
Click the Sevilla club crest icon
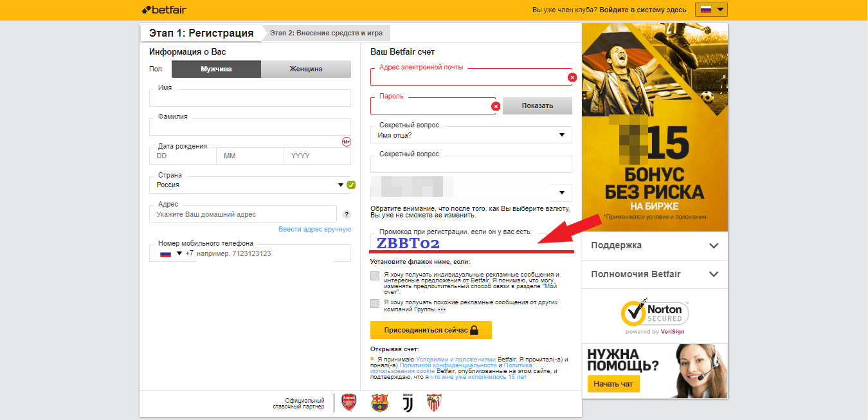point(435,403)
